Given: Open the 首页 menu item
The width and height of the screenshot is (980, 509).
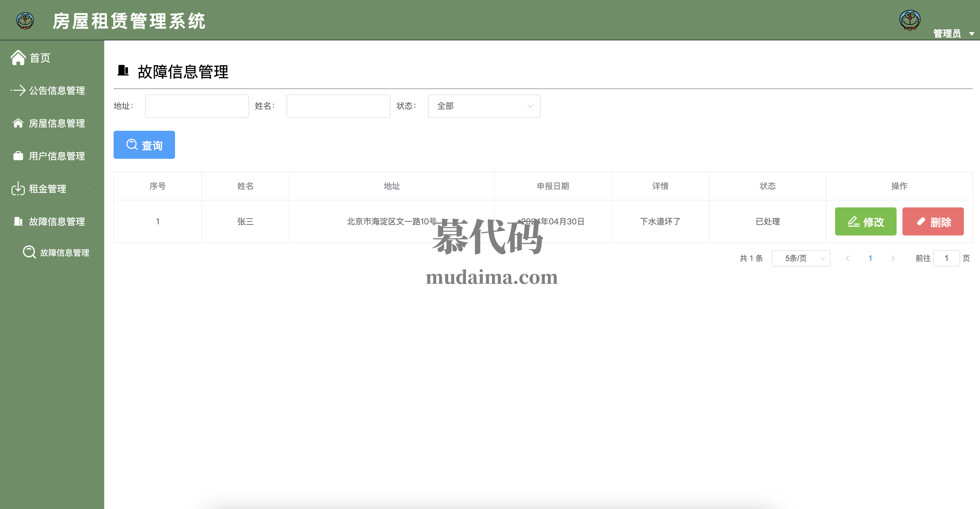Looking at the screenshot, I should (x=40, y=58).
